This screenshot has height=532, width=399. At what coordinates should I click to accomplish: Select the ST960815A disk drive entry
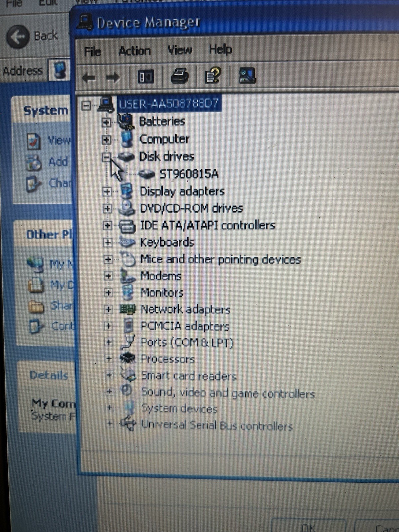(x=189, y=174)
